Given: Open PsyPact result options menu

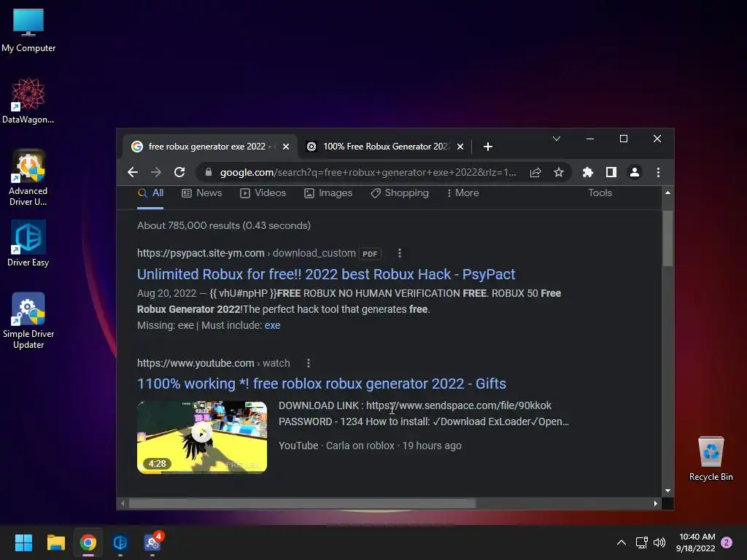Looking at the screenshot, I should click(400, 253).
